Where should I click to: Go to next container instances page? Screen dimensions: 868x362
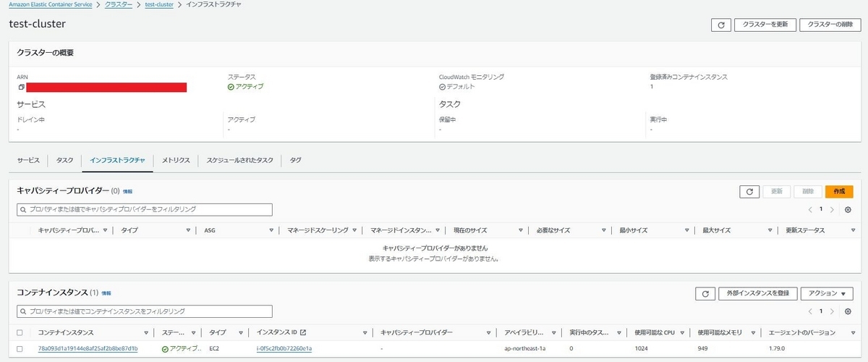click(x=832, y=311)
